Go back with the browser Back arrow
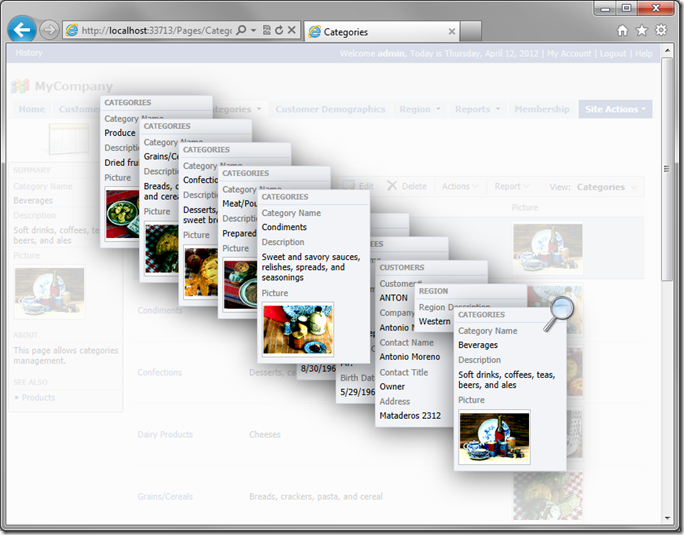 22,30
